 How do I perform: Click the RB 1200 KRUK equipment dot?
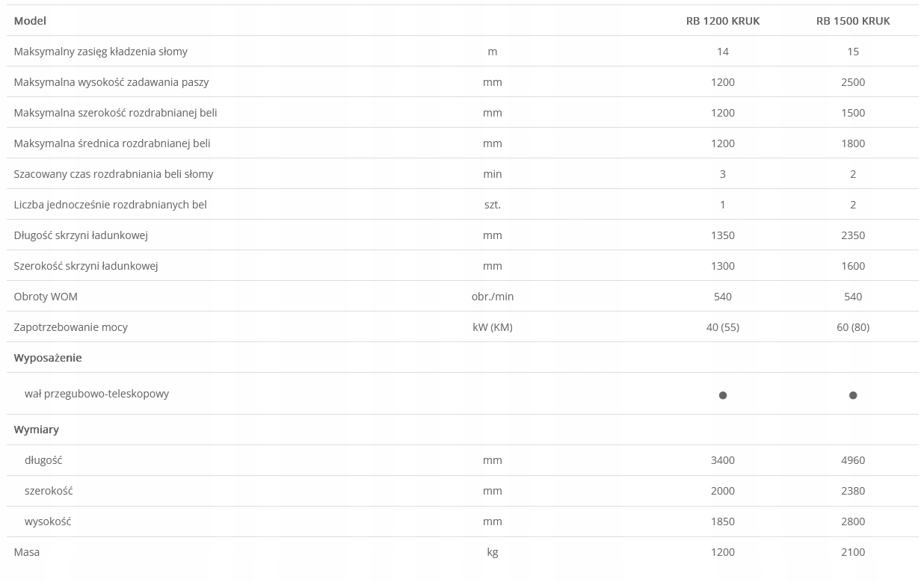pos(723,395)
